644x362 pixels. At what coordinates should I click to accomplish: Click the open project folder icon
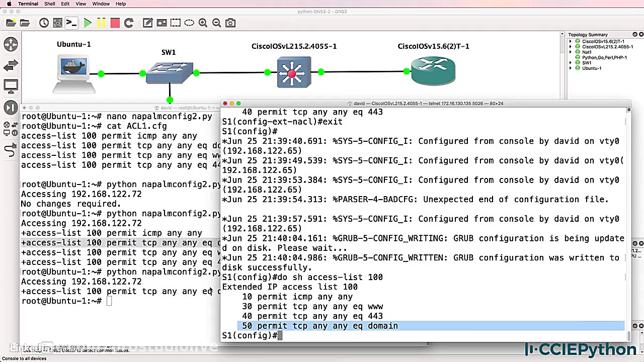tap(25, 23)
